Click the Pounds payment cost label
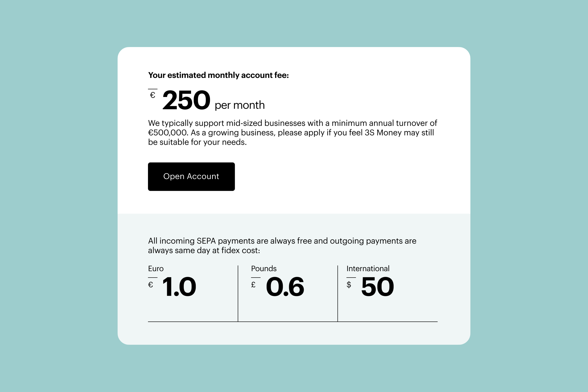This screenshot has width=588, height=392. (x=264, y=269)
